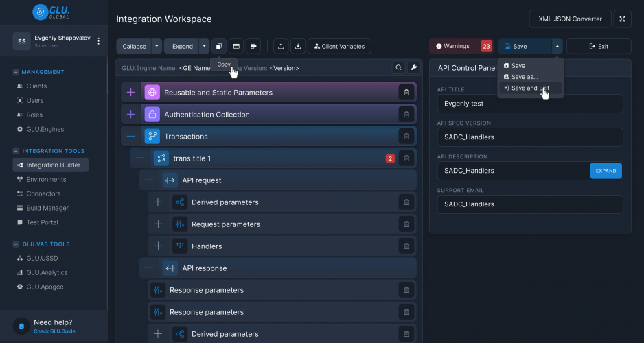
Task: Click the branch icon of Transactions
Action: (152, 137)
